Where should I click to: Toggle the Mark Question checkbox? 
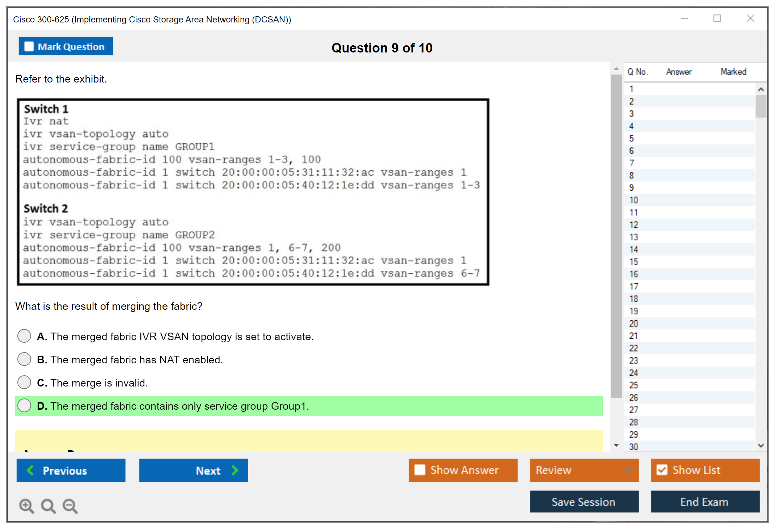tap(29, 46)
